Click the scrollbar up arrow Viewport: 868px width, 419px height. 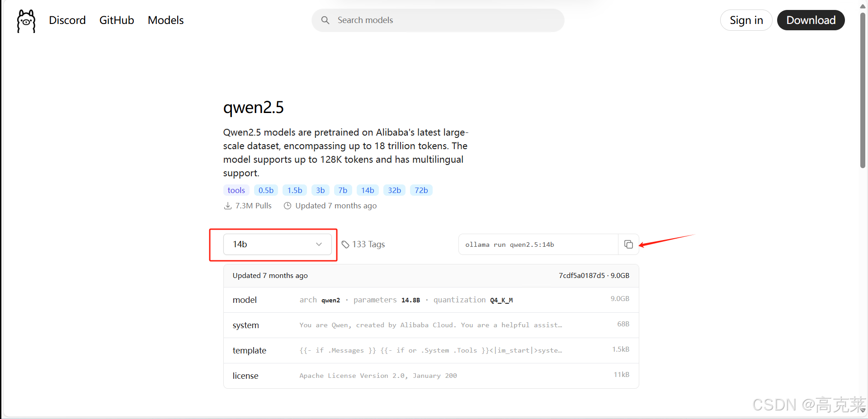(x=863, y=5)
